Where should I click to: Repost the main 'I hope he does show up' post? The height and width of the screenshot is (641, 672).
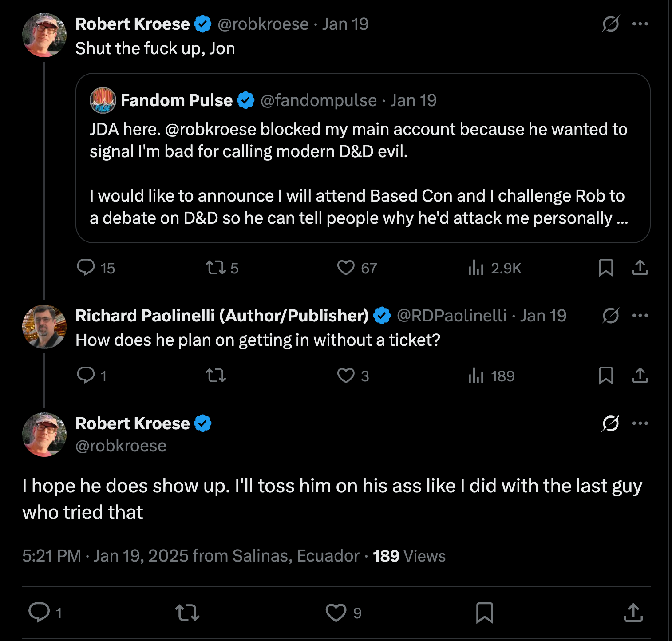click(x=187, y=613)
